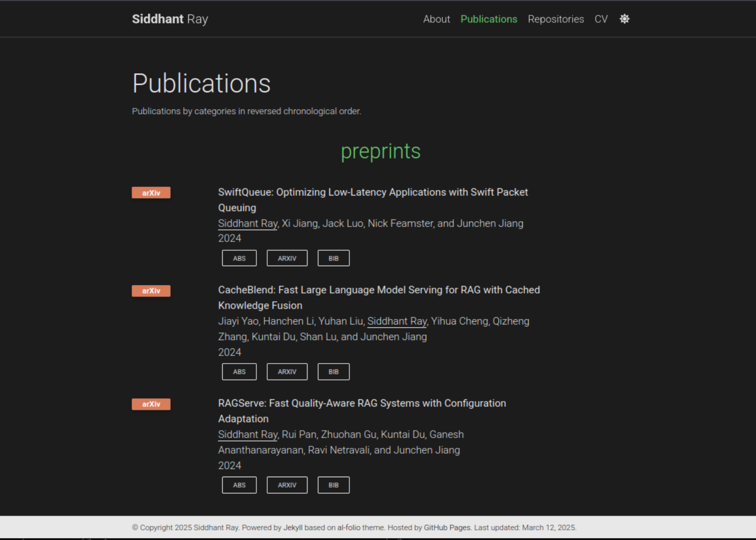
Task: Open the ARXIV link for SwiftQueue
Action: pos(287,258)
